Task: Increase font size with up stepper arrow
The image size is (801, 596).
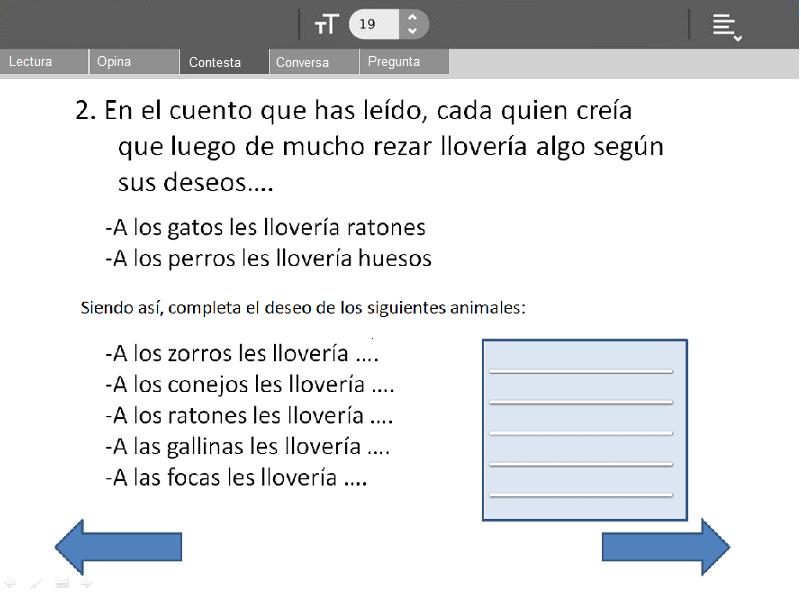Action: 412,17
